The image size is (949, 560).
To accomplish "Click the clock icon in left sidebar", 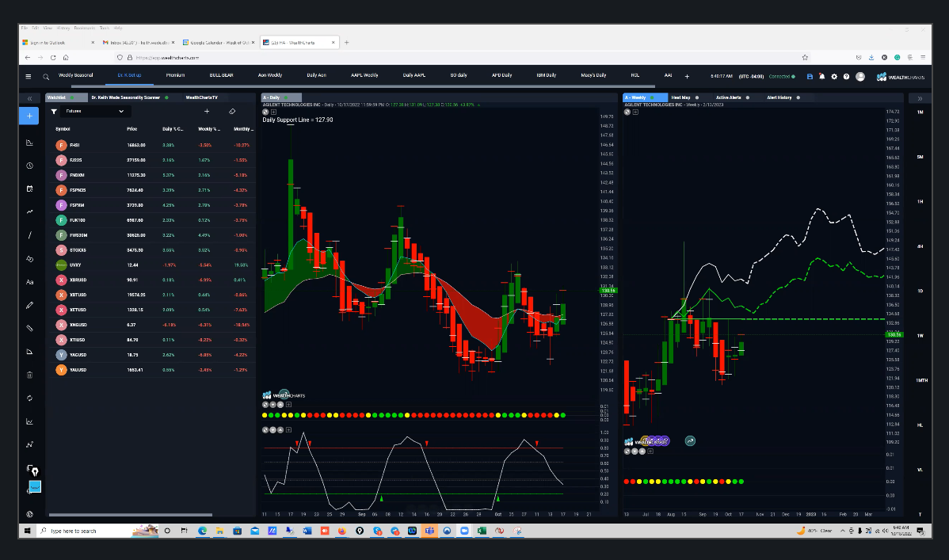I will tap(29, 166).
